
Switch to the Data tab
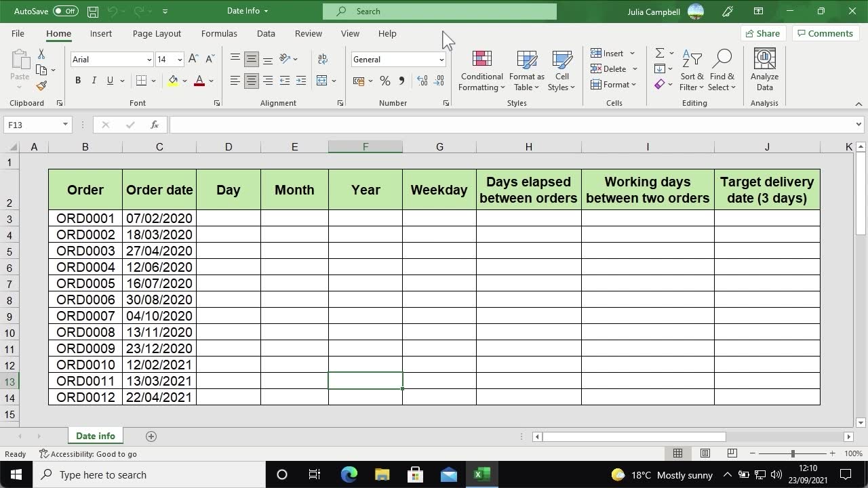click(x=266, y=33)
